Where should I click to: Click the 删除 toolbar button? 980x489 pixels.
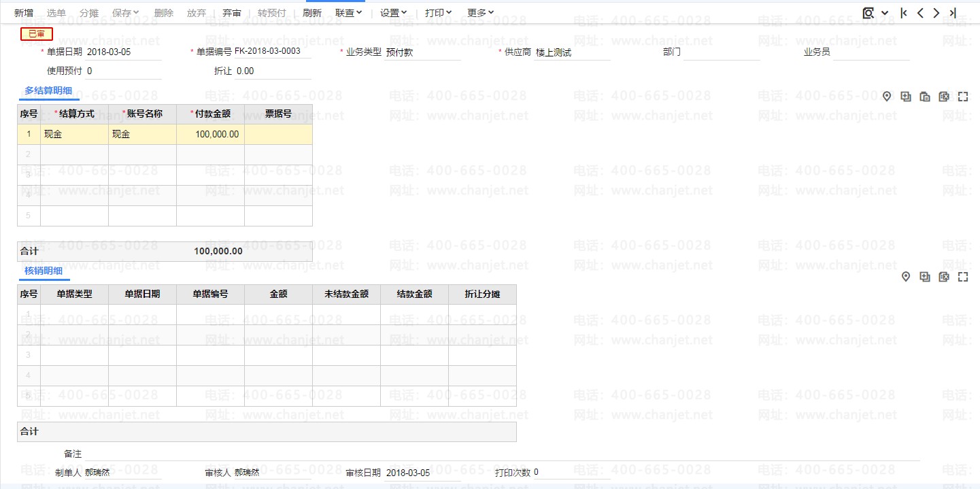tap(164, 13)
